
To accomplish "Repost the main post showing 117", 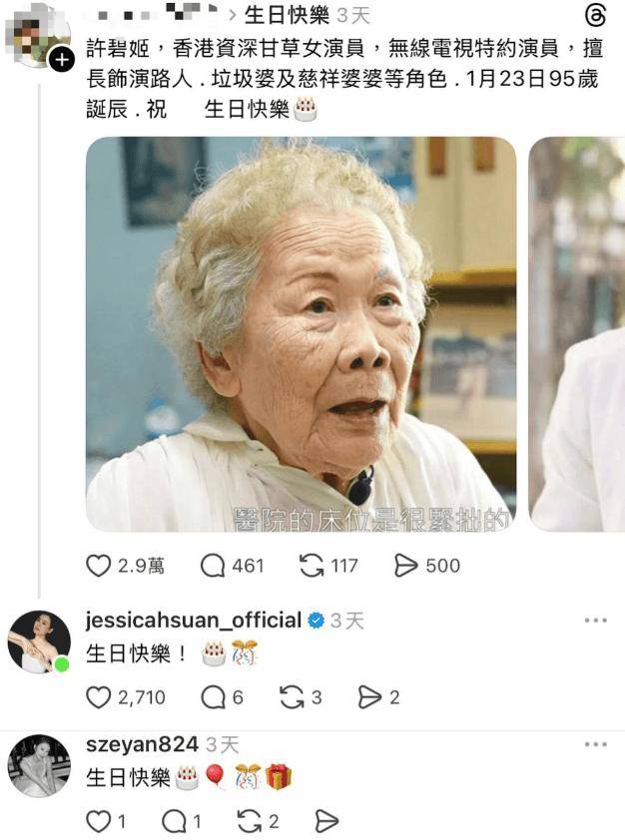I will (x=312, y=566).
